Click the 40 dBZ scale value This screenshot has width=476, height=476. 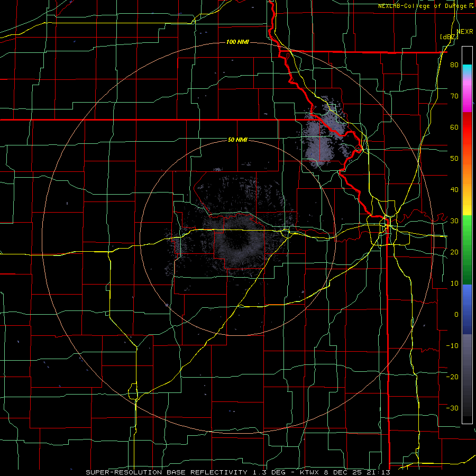pos(454,190)
